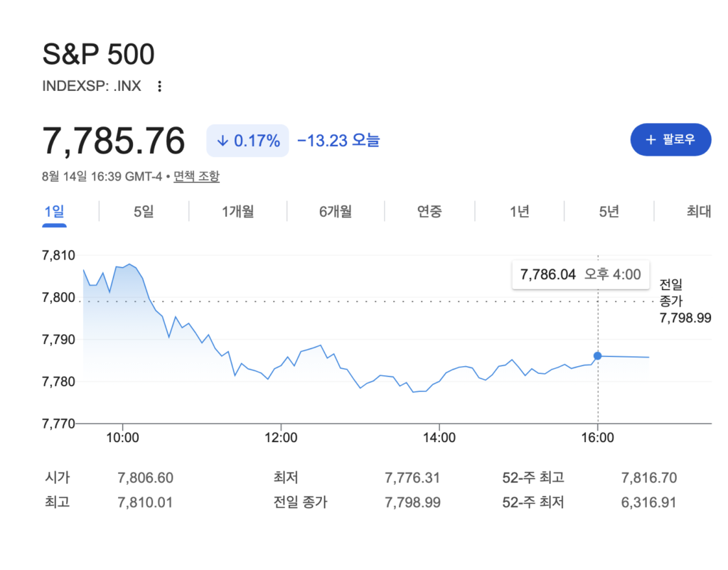Image resolution: width=728 pixels, height=570 pixels.
Task: Select the 6개월 range tab
Action: [336, 212]
